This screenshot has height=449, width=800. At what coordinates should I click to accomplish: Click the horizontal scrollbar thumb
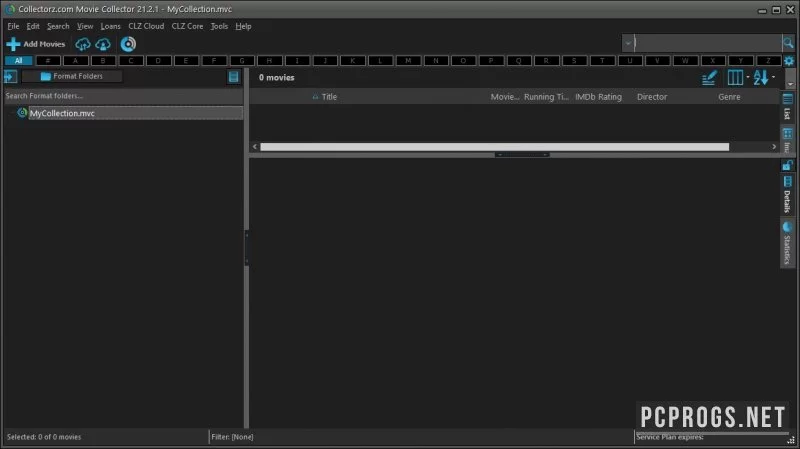click(494, 147)
